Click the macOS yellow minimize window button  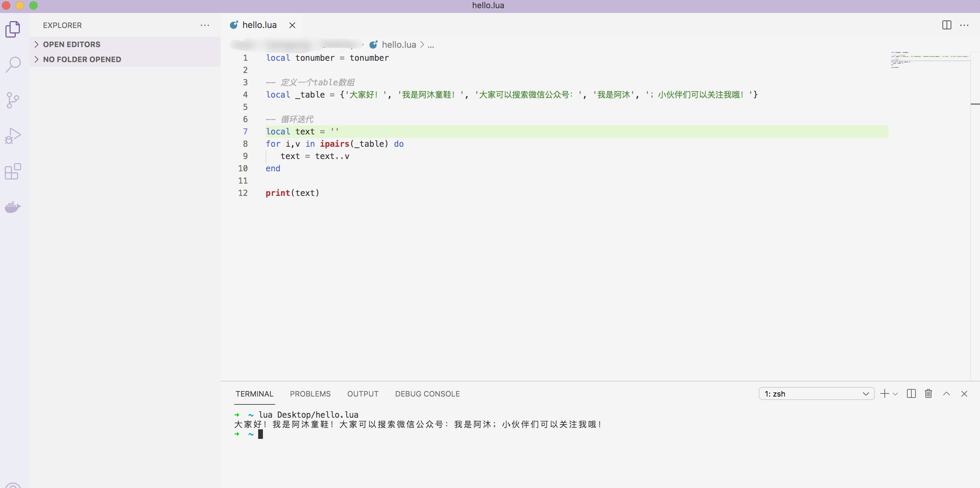pyautogui.click(x=20, y=5)
